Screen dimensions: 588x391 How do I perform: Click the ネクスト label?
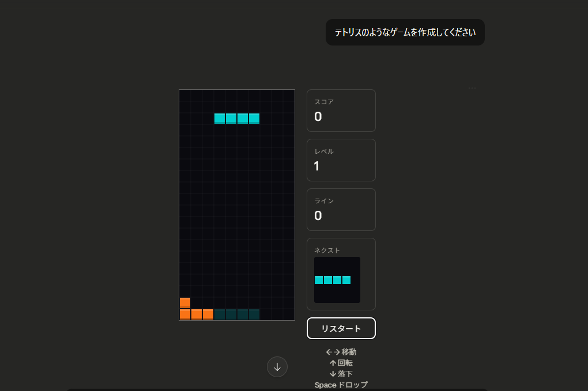(327, 250)
